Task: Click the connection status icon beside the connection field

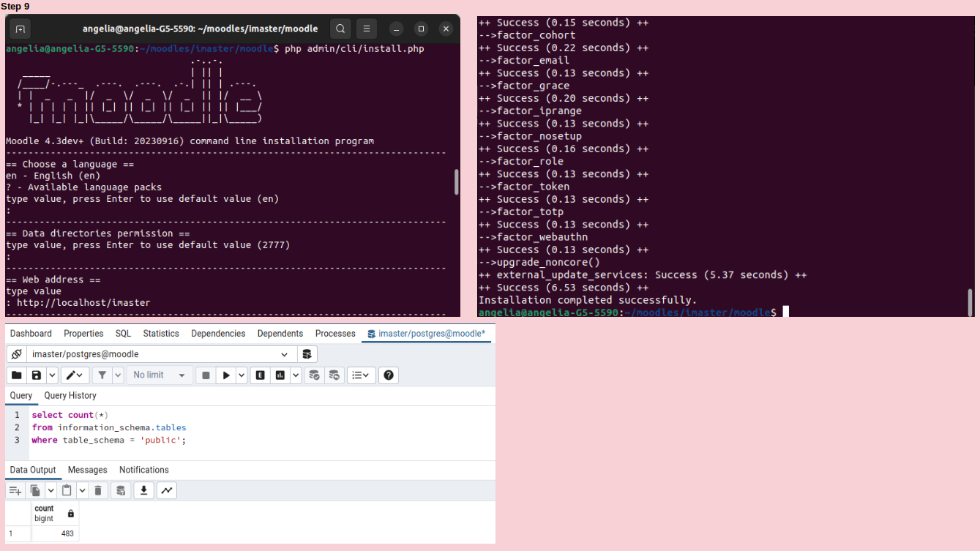Action: (x=17, y=354)
